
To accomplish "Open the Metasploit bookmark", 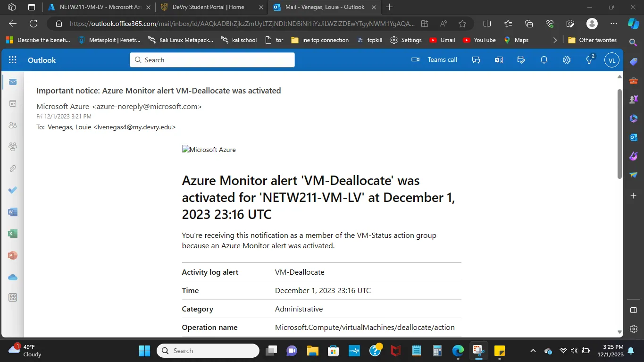I will pyautogui.click(x=110, y=40).
